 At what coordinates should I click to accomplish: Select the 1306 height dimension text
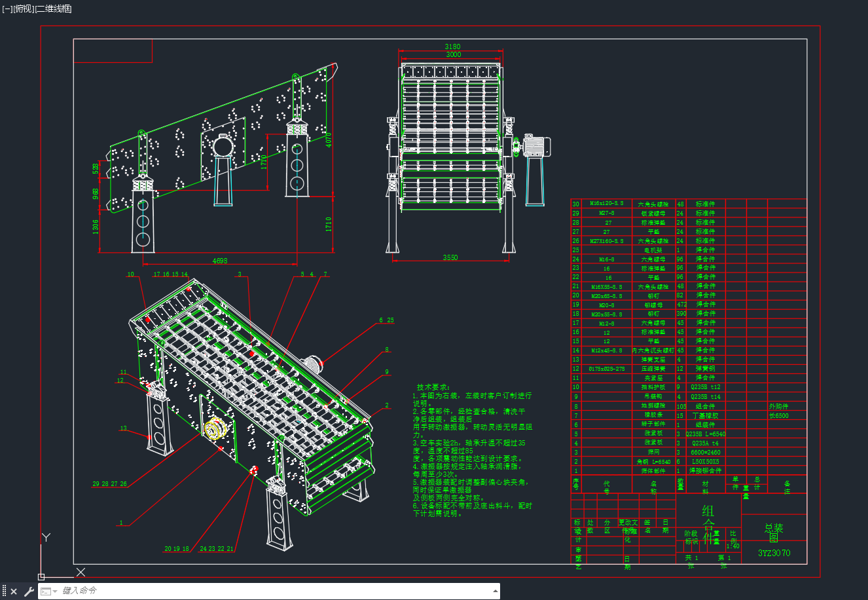coord(96,227)
